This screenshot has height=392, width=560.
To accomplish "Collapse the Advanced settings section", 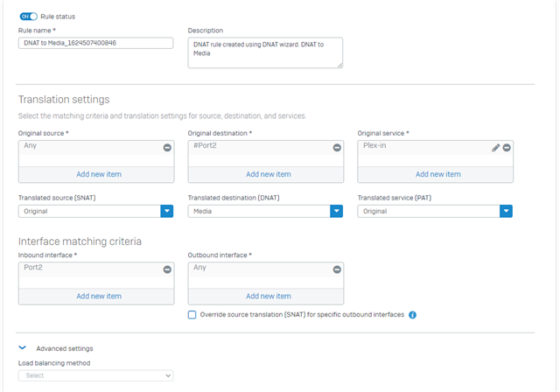I will pyautogui.click(x=23, y=347).
